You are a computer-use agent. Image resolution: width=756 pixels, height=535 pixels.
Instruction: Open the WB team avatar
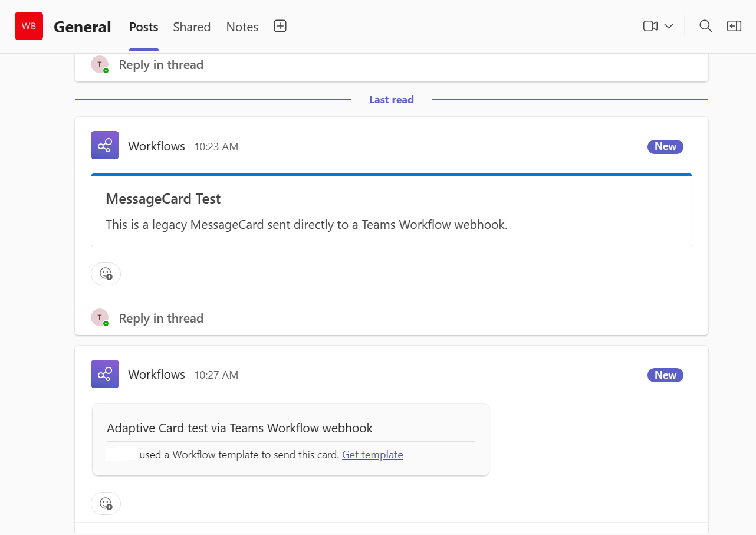29,26
